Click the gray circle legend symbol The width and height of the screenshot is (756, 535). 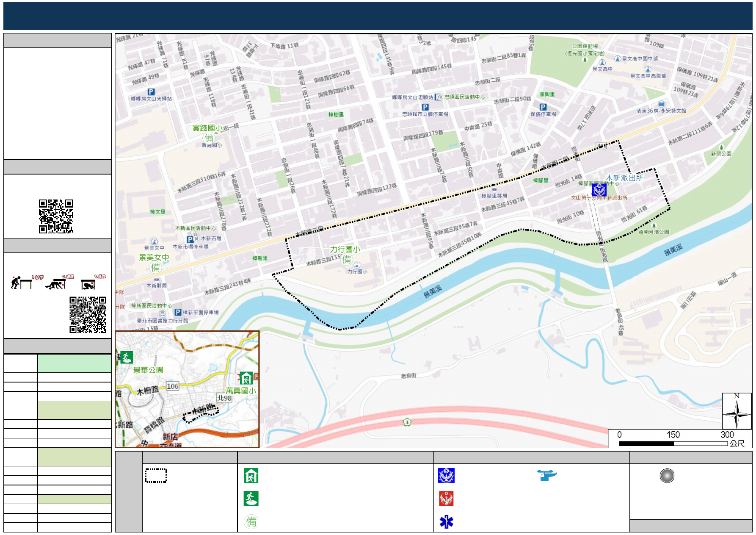(667, 476)
